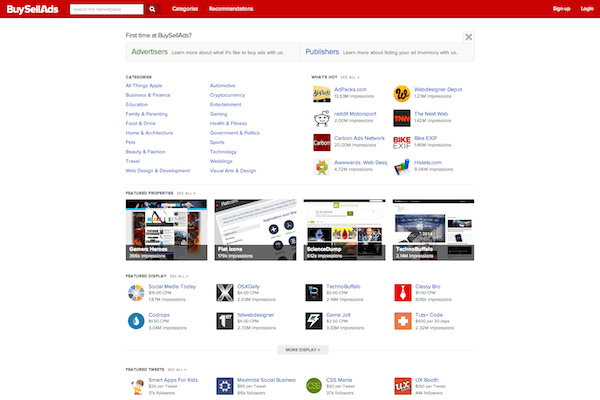Image resolution: width=600 pixels, height=400 pixels.
Task: Open the Weddings category
Action: [221, 161]
